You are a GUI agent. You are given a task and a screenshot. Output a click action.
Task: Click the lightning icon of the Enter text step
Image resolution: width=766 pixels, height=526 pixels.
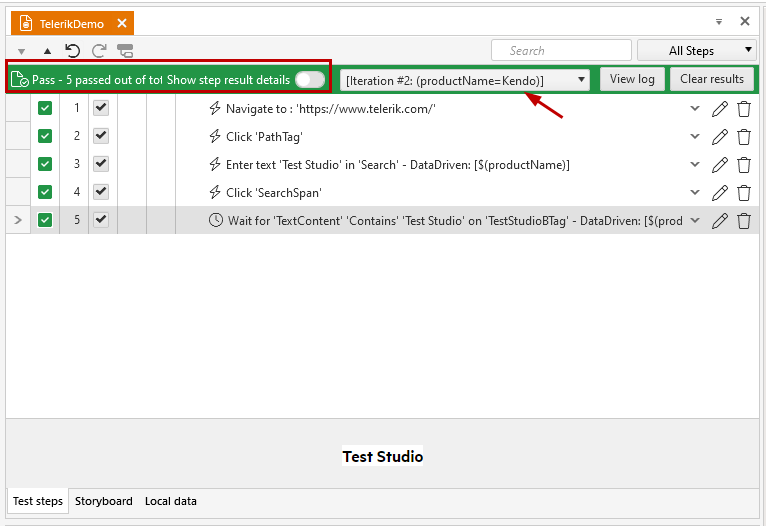pyautogui.click(x=215, y=164)
